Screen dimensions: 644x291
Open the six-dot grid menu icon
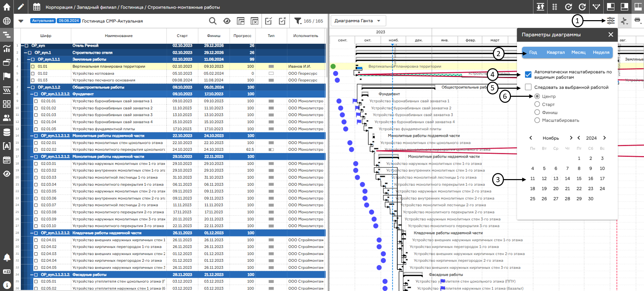pyautogui.click(x=555, y=7)
